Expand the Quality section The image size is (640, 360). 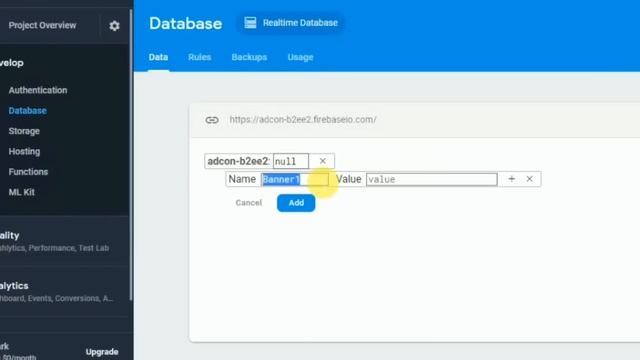(x=54, y=241)
